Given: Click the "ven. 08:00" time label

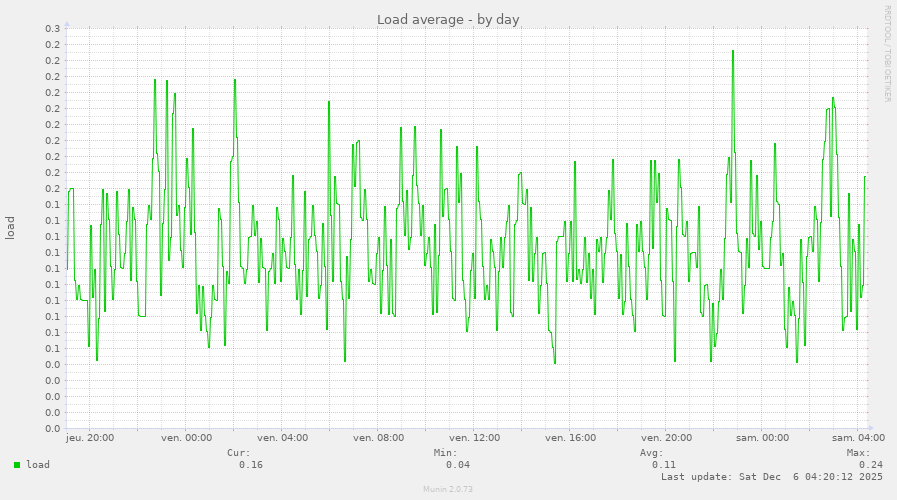Looking at the screenshot, I should click(x=378, y=438).
